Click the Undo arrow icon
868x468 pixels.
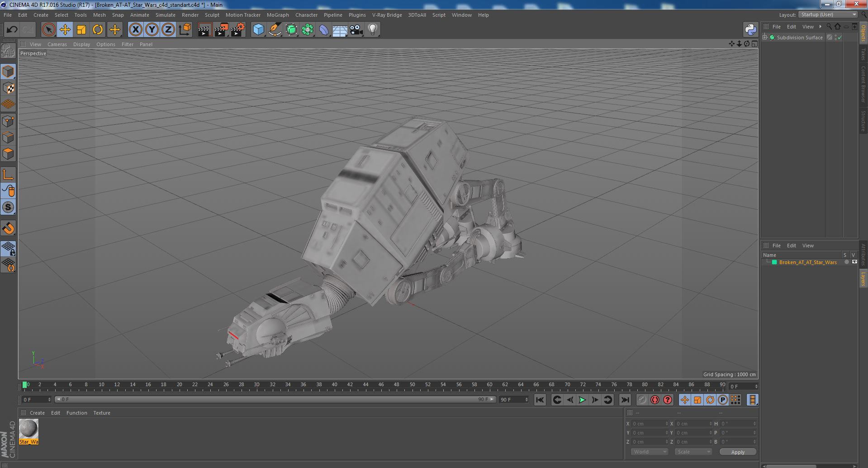click(x=12, y=30)
